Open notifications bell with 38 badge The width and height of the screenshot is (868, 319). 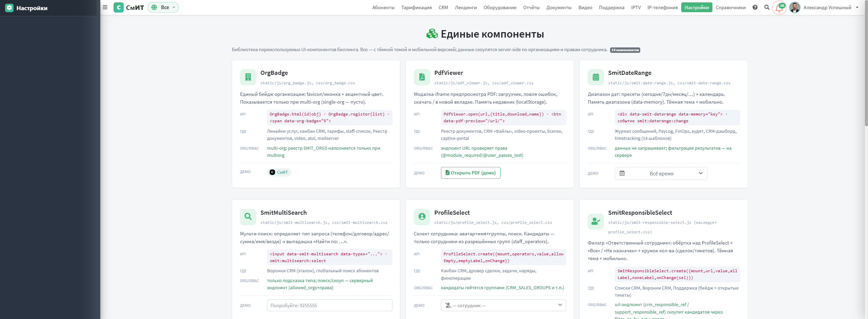(x=779, y=8)
